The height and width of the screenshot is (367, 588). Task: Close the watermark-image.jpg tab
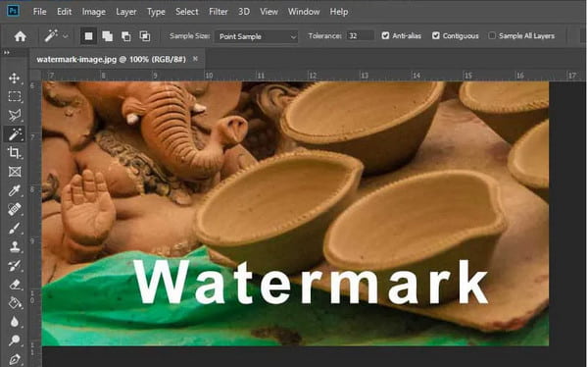(x=195, y=59)
